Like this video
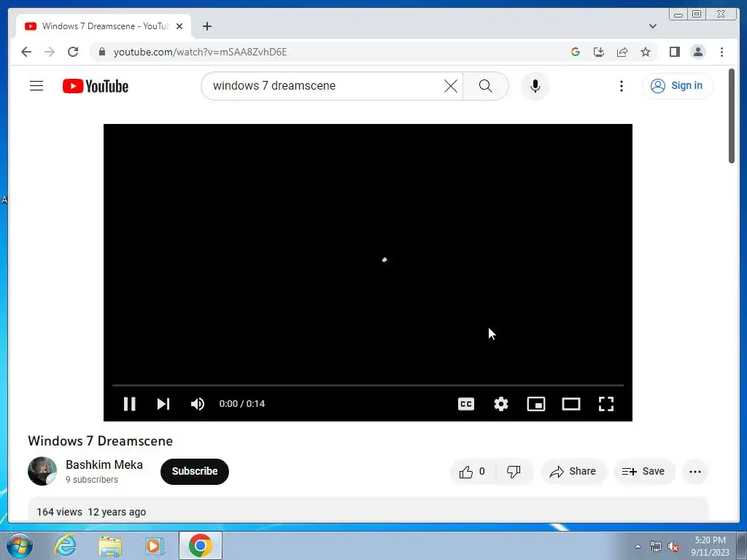 473,472
